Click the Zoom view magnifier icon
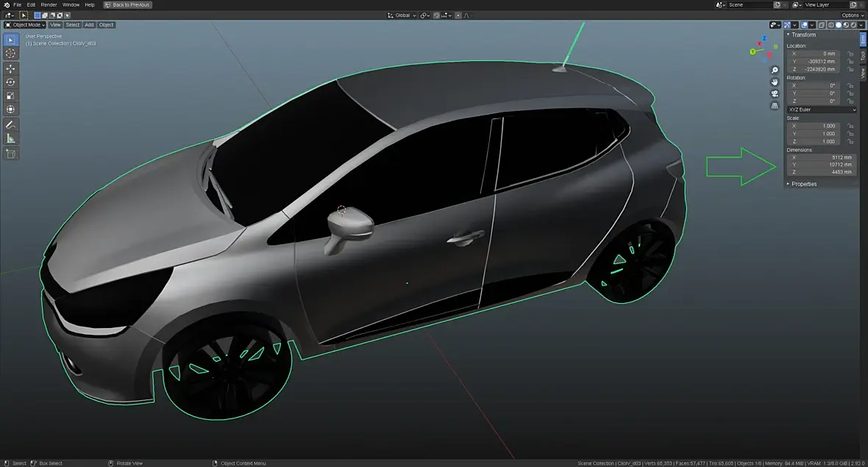 [775, 71]
